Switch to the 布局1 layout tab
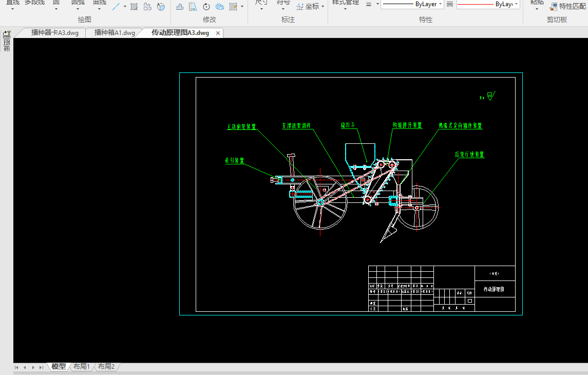 tap(81, 367)
